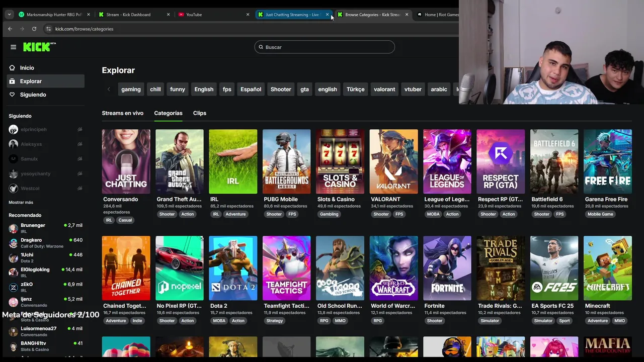Click ijenz's avatar in Recomendado
Viewport: 644px width, 362px height.
13,302
